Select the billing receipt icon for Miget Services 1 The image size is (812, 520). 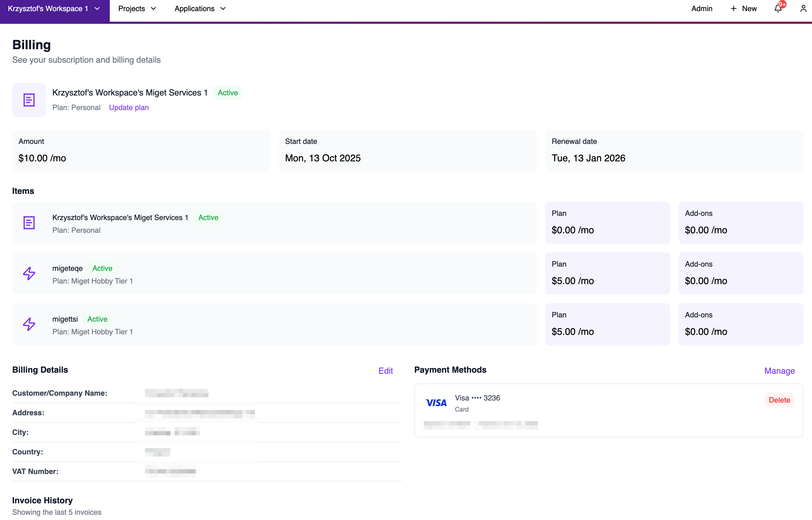[29, 100]
